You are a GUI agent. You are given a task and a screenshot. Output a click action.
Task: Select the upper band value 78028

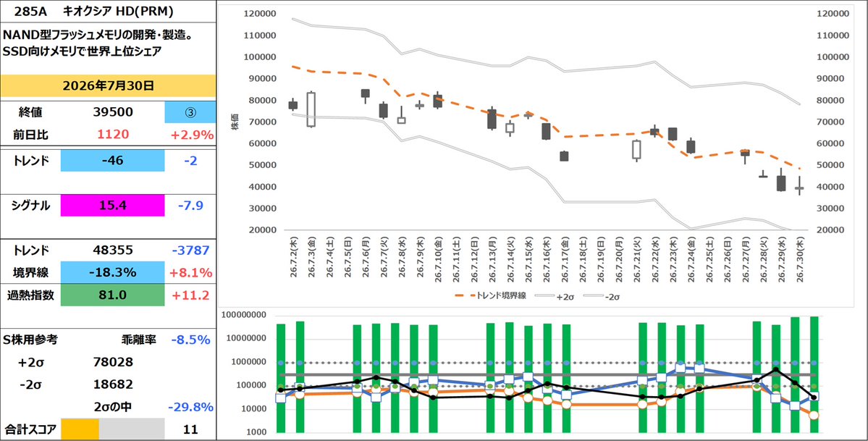click(114, 362)
